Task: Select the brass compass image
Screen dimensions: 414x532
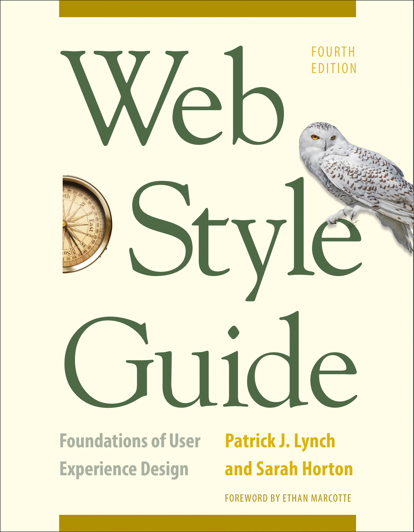Action: click(87, 224)
